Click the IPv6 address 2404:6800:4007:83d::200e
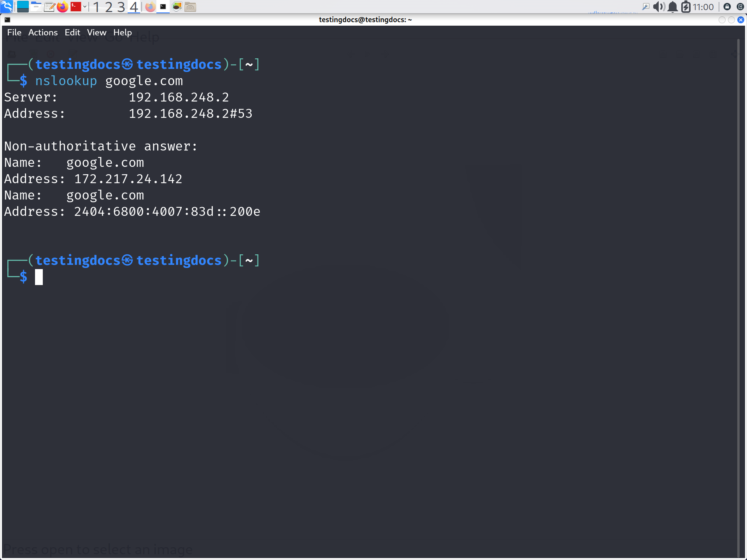 pos(167,212)
